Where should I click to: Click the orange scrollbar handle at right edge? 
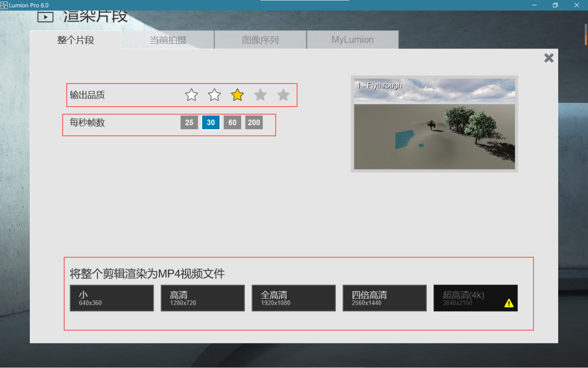(x=586, y=39)
